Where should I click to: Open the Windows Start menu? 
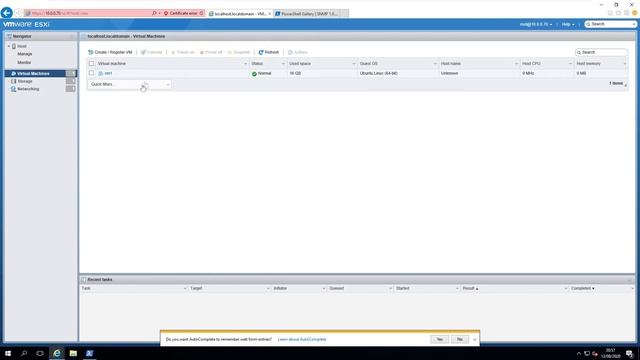pyautogui.click(x=8, y=353)
